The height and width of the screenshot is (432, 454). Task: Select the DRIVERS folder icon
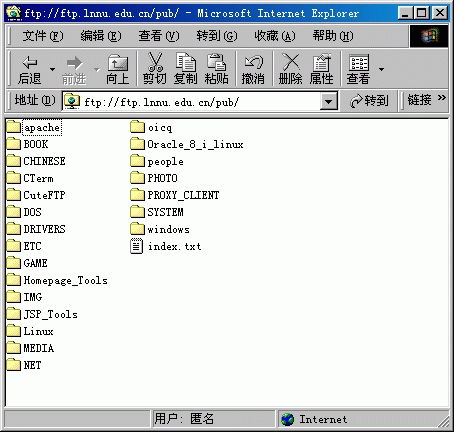coord(14,229)
